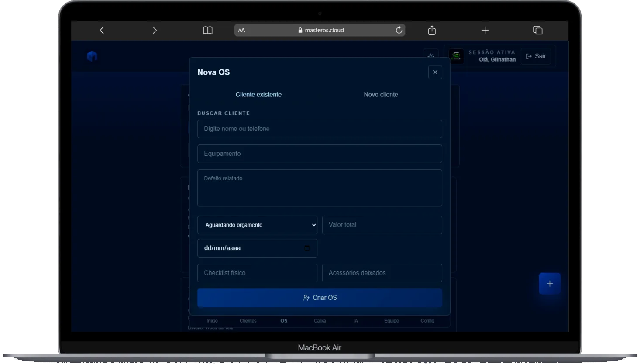
Task: Open Caixa in the bottom navigation
Action: point(320,321)
